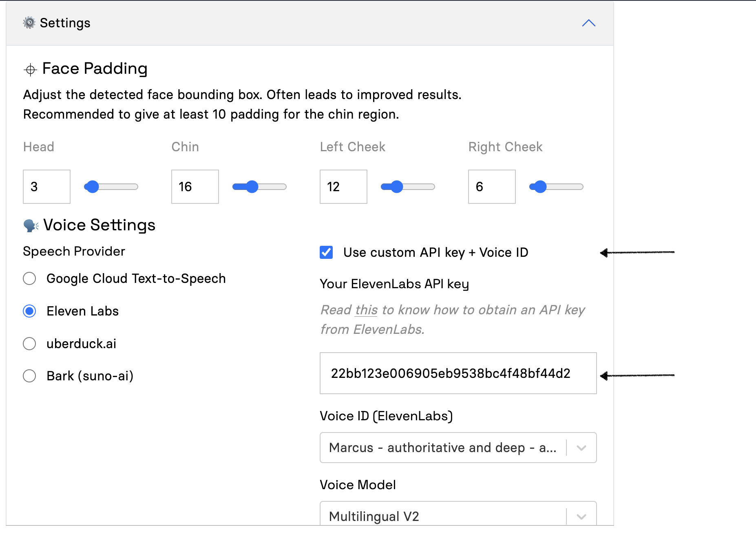Collapse the Settings panel chevron
This screenshot has width=756, height=534.
[x=588, y=23]
